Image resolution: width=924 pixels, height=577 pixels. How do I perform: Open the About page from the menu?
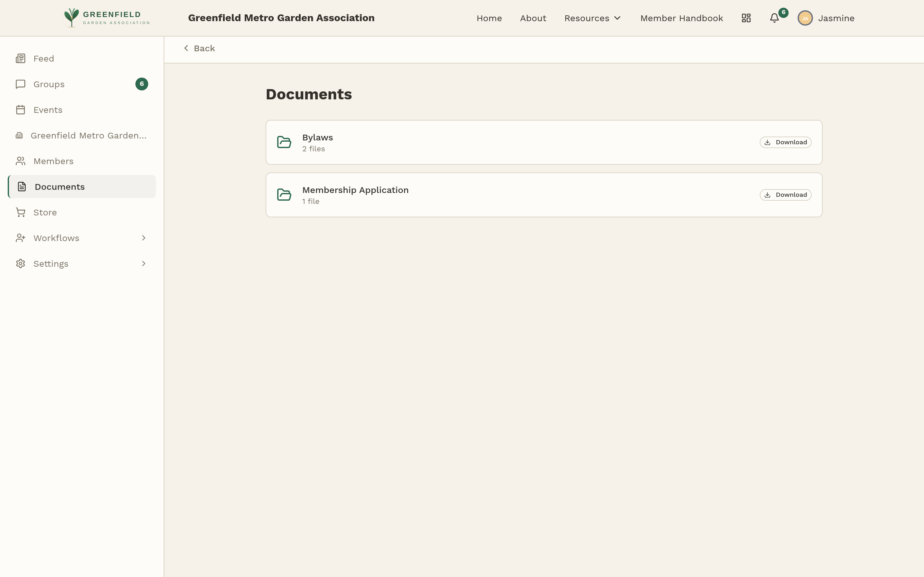coord(533,18)
